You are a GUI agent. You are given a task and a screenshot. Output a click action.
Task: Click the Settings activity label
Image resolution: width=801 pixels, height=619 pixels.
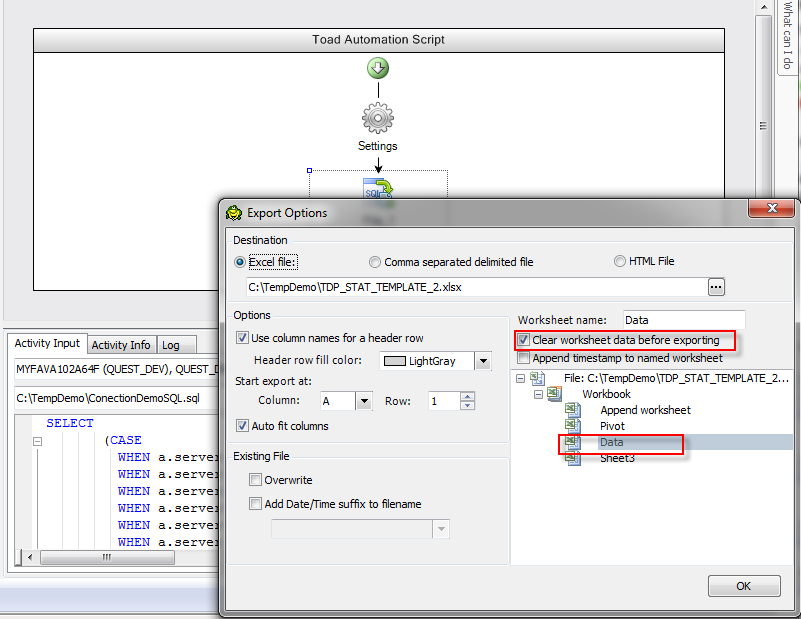378,146
